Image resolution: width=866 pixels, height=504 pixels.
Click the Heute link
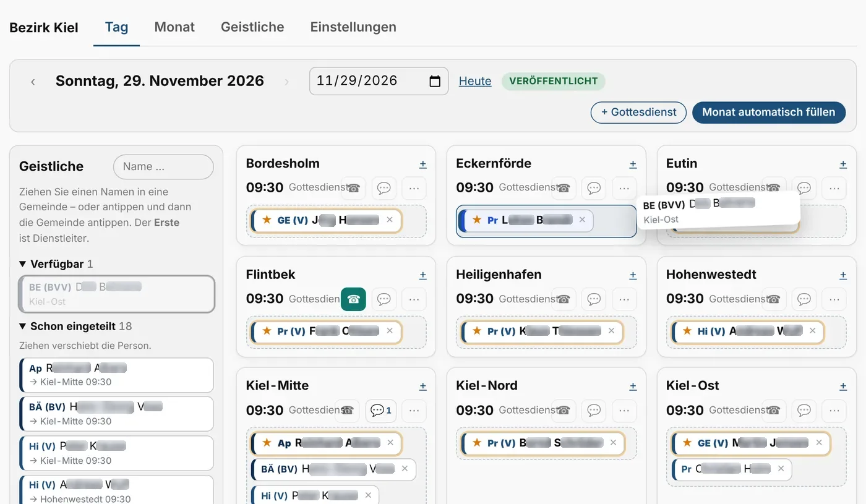pyautogui.click(x=475, y=81)
